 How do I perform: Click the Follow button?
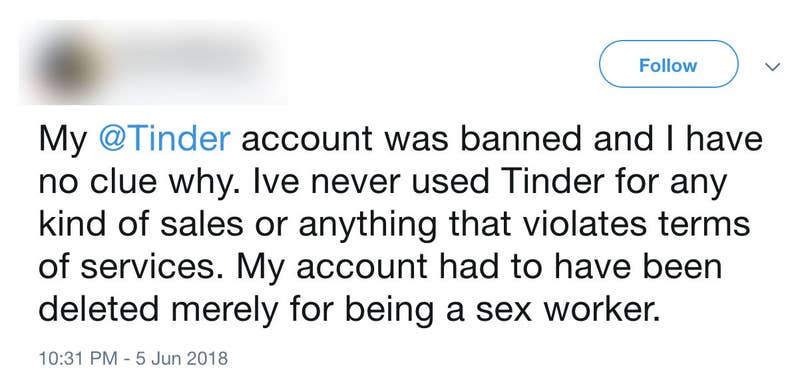[668, 64]
